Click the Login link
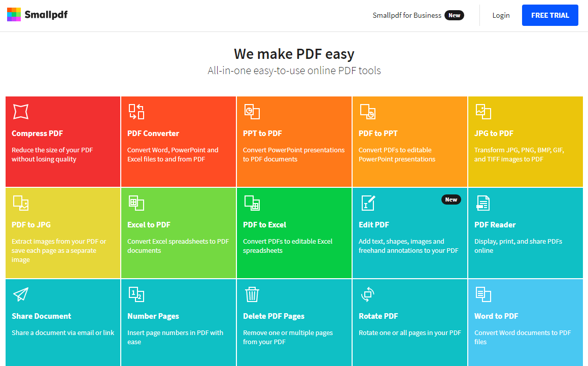 (501, 15)
